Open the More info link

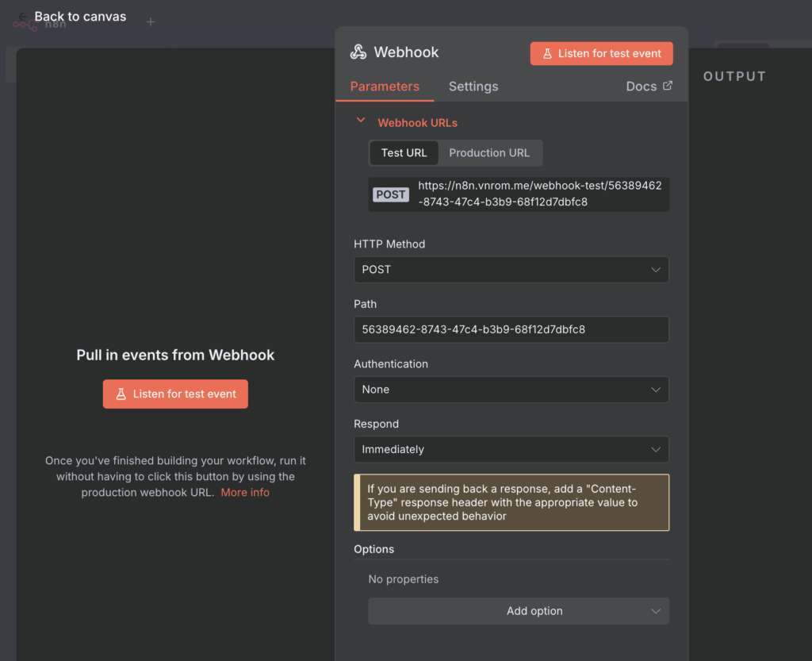pyautogui.click(x=245, y=493)
